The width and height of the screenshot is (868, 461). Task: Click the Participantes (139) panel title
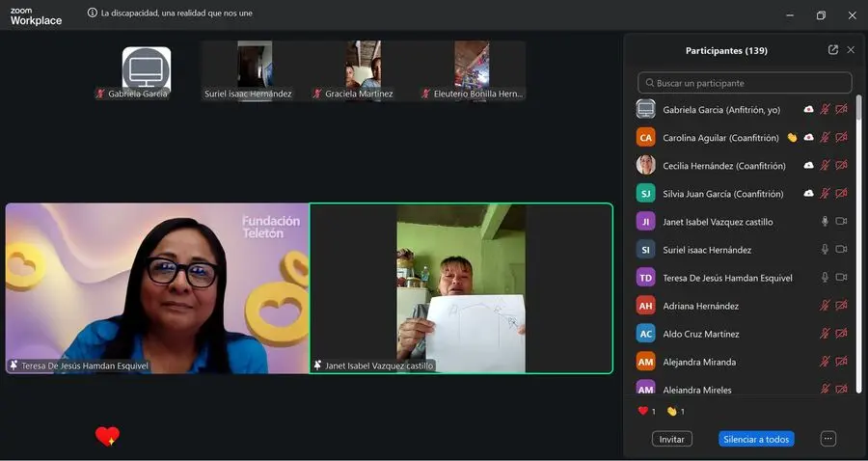pos(726,50)
